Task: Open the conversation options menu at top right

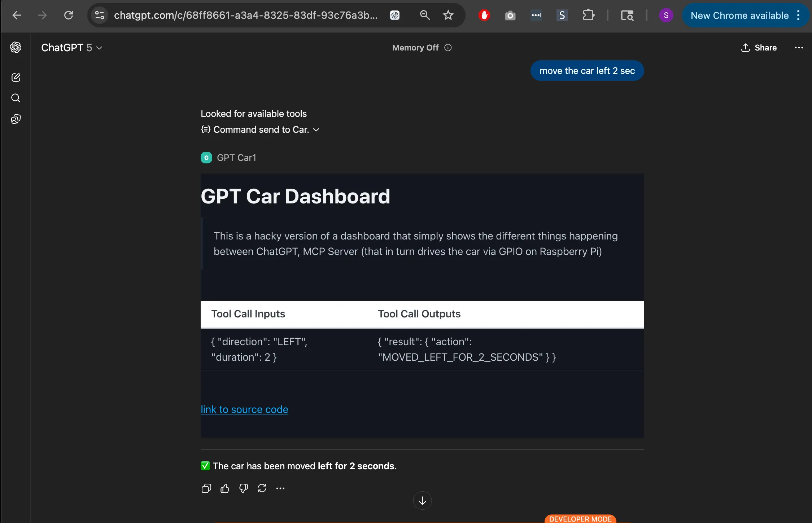Action: coord(799,47)
